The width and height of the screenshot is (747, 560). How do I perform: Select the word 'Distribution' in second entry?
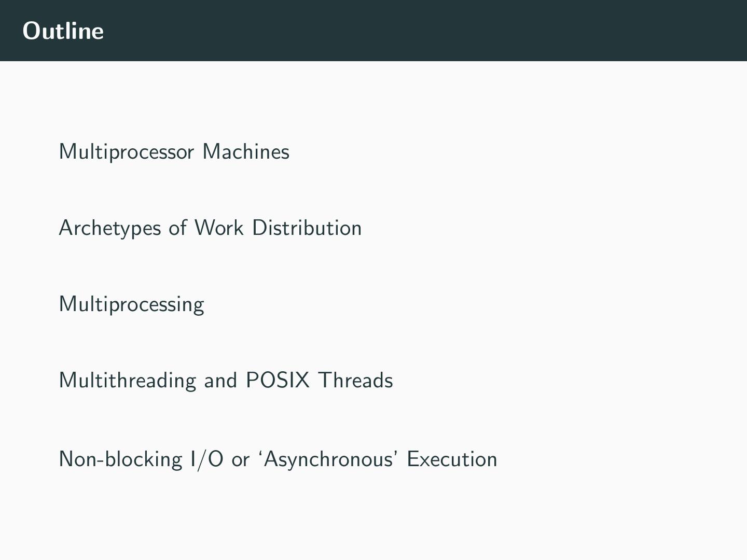click(307, 228)
